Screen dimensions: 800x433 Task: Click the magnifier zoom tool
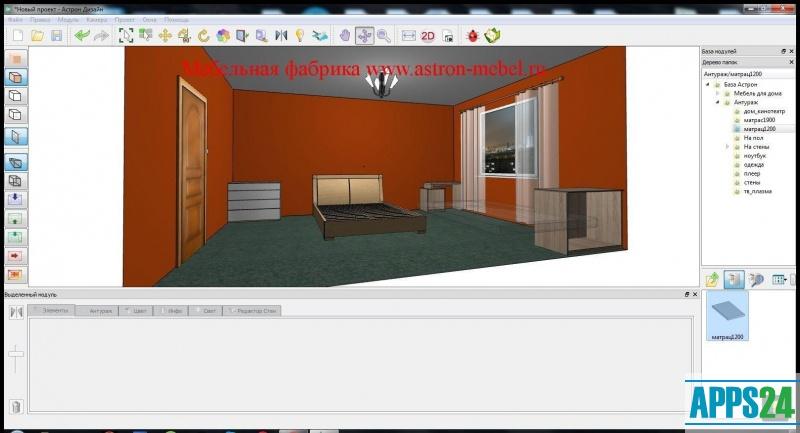click(x=384, y=36)
